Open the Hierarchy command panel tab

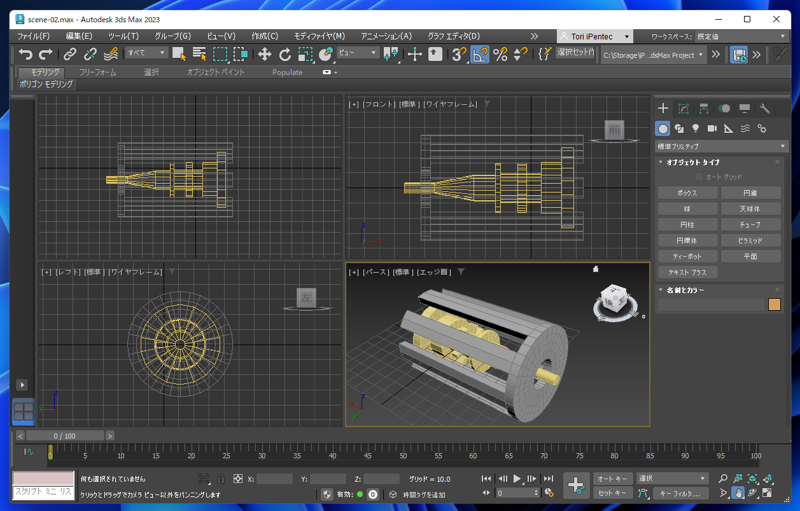[x=704, y=108]
